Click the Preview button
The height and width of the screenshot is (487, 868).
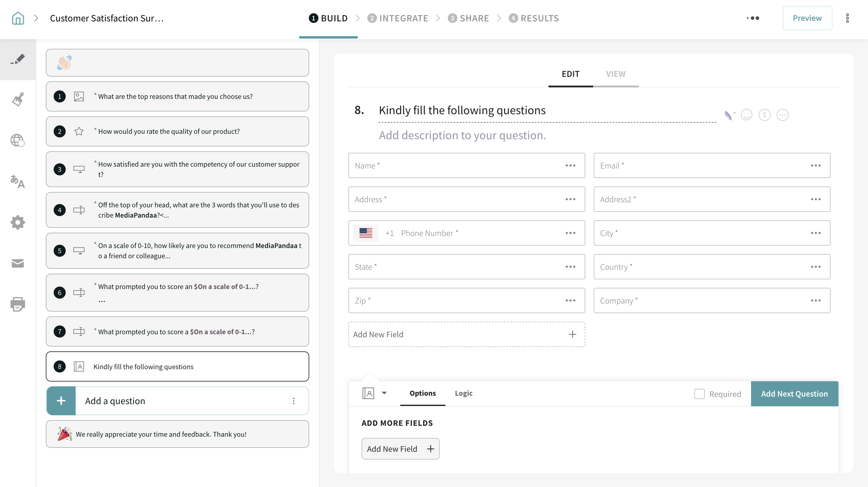tap(807, 18)
